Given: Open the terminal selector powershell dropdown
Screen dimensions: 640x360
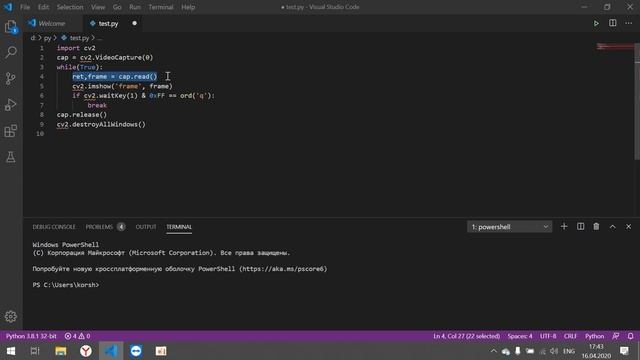Looking at the screenshot, I should pyautogui.click(x=509, y=227).
